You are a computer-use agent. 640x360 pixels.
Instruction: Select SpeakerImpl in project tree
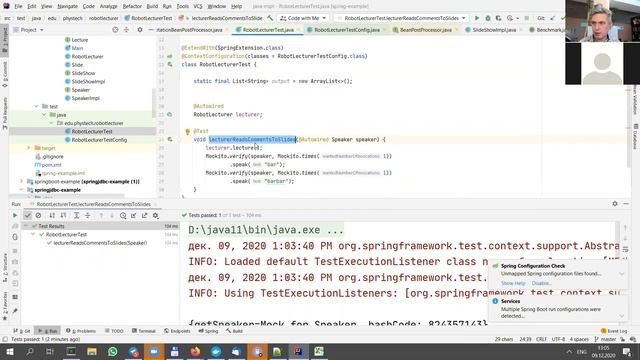85,98
